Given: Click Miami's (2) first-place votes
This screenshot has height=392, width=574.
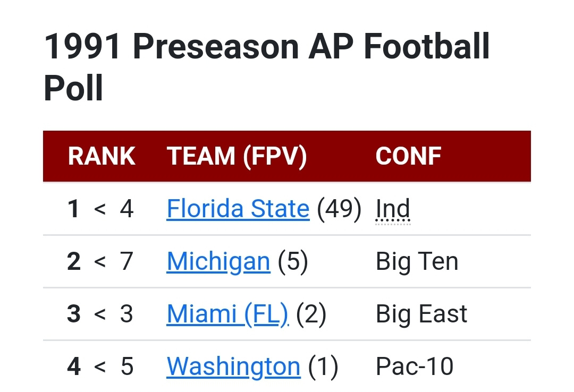Looking at the screenshot, I should tap(311, 314).
